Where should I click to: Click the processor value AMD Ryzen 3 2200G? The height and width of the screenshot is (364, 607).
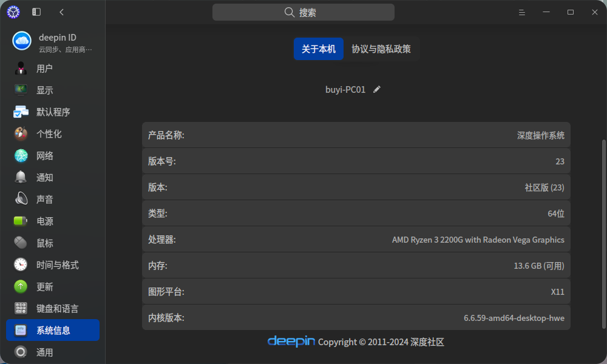point(478,240)
